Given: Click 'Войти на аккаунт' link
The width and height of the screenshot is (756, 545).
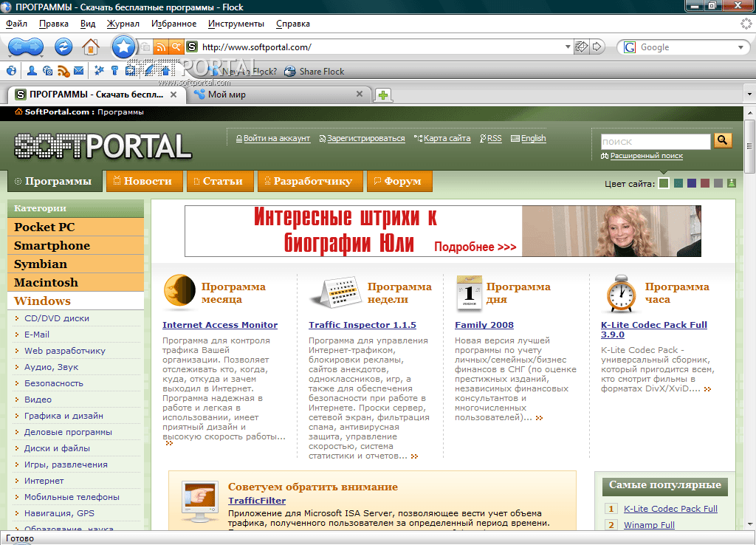Looking at the screenshot, I should (276, 138).
